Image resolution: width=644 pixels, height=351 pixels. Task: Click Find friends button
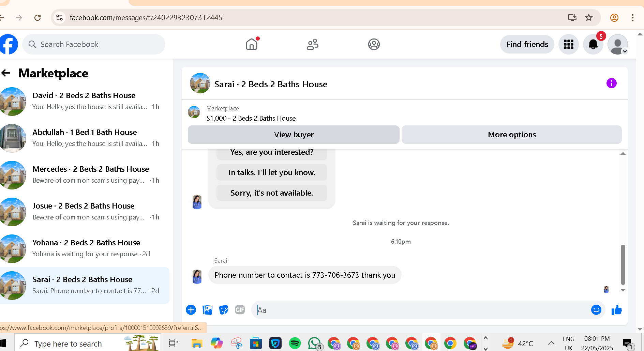pyautogui.click(x=527, y=44)
